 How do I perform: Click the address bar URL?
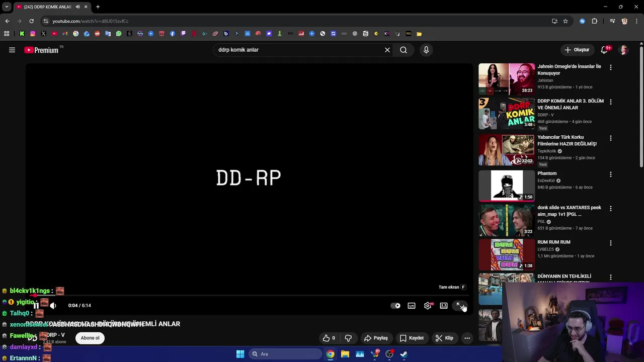(90, 21)
